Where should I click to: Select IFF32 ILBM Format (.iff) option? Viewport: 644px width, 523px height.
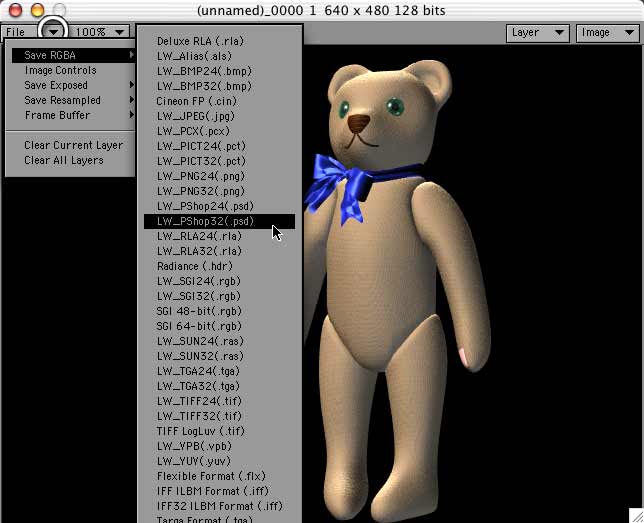[x=219, y=506]
